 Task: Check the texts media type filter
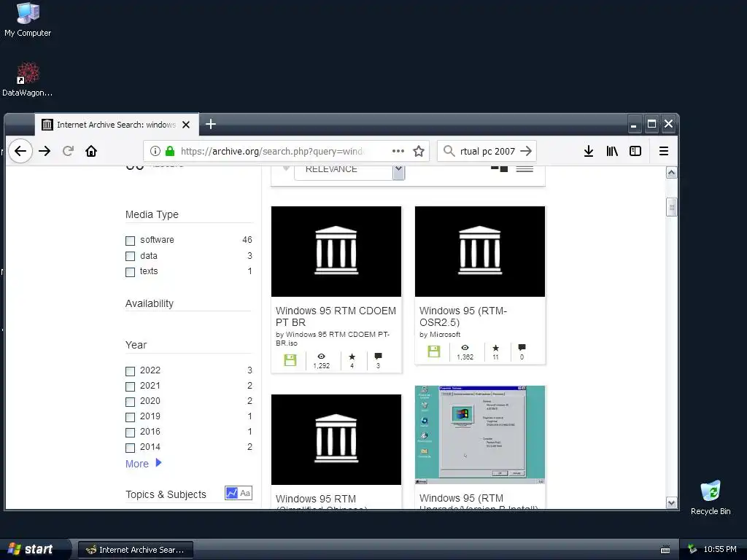coord(130,272)
